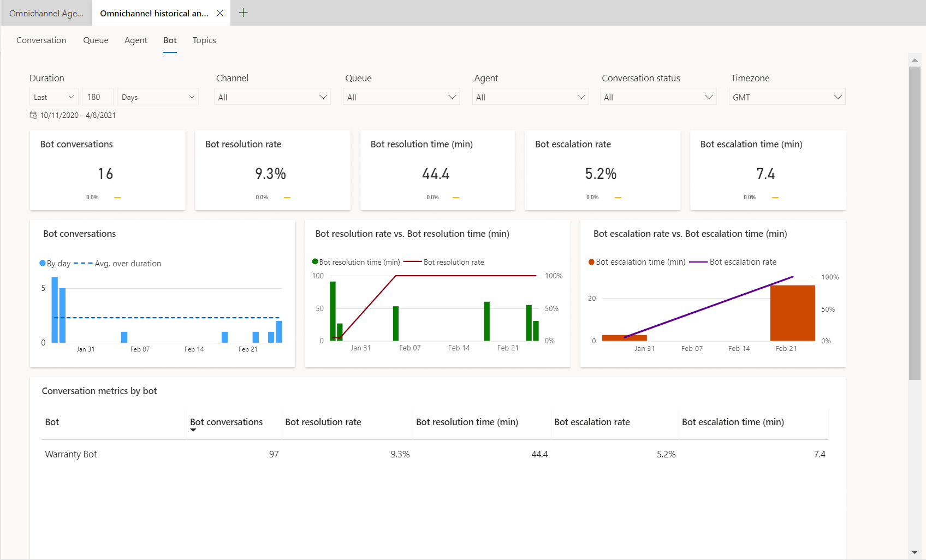
Task: Switch to Omnichannel Agent dashboard tab
Action: 46,13
